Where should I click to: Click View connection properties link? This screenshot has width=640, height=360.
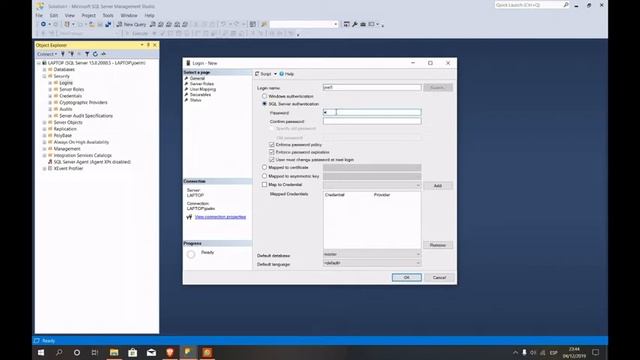pyautogui.click(x=220, y=217)
